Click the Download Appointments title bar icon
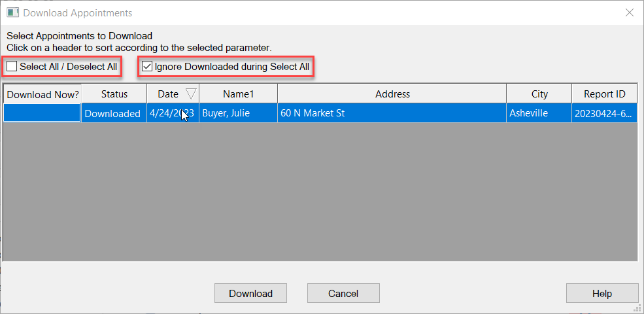Image resolution: width=644 pixels, height=314 pixels. click(x=12, y=12)
